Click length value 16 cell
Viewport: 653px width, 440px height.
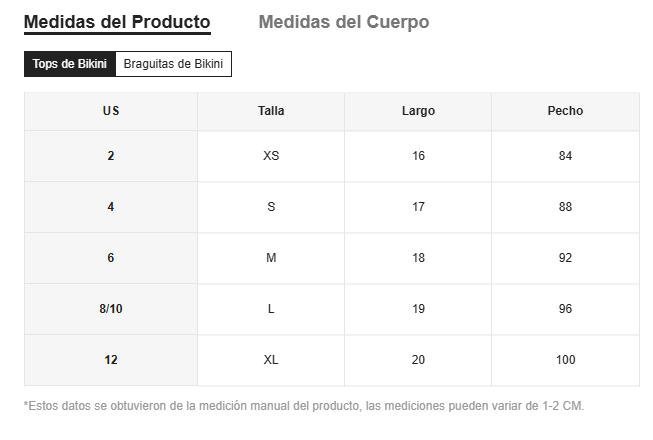(x=418, y=156)
